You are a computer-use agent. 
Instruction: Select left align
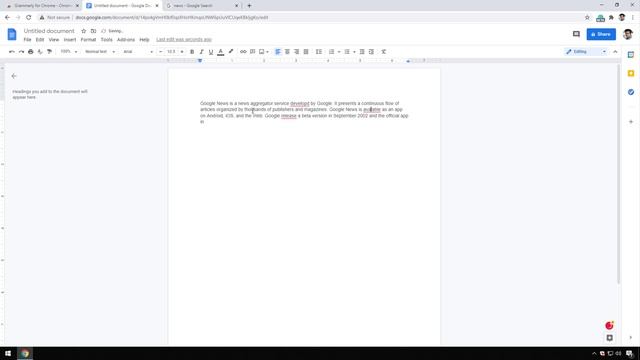coord(278,52)
